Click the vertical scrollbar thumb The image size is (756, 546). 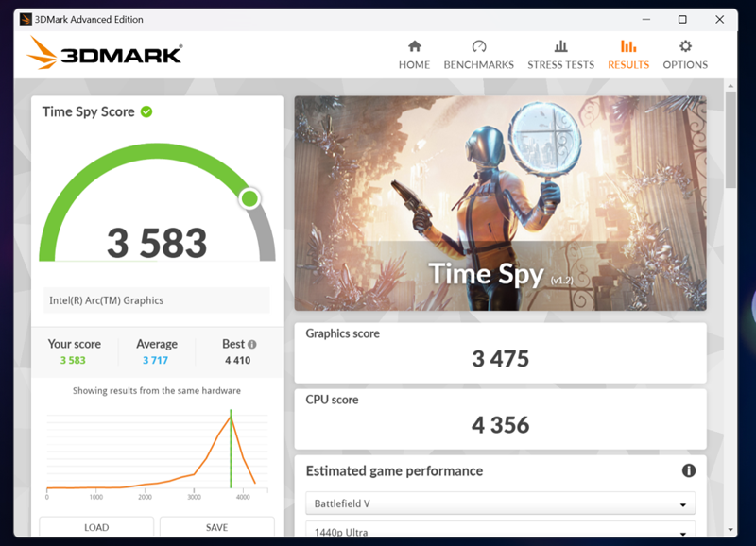tap(730, 140)
